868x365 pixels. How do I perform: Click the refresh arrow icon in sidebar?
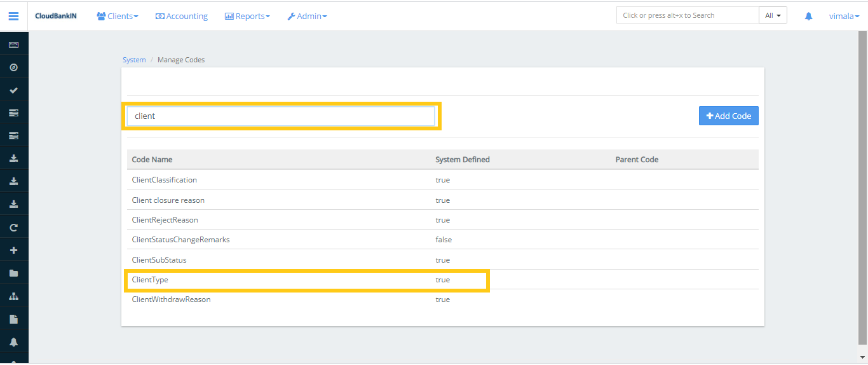(x=13, y=227)
